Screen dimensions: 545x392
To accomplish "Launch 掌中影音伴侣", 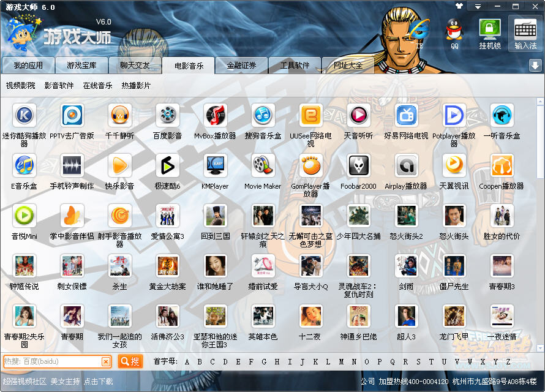I will [x=72, y=216].
